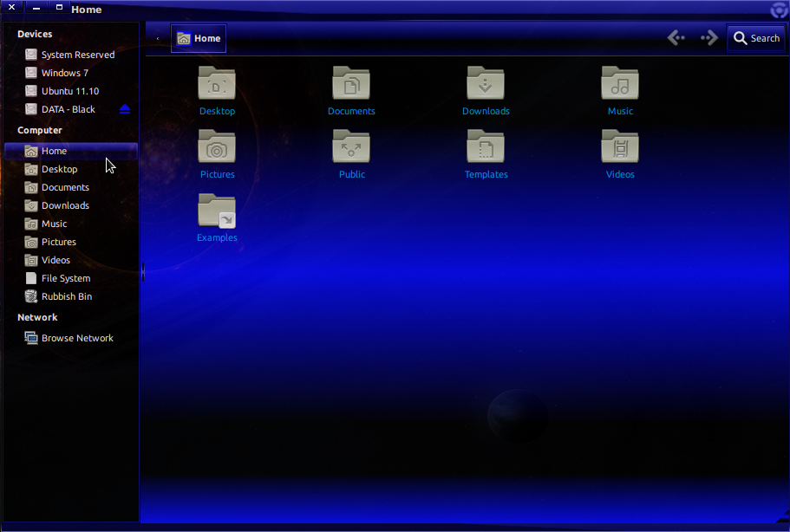Select Videos in the sidebar
The height and width of the screenshot is (532, 790).
71,260
